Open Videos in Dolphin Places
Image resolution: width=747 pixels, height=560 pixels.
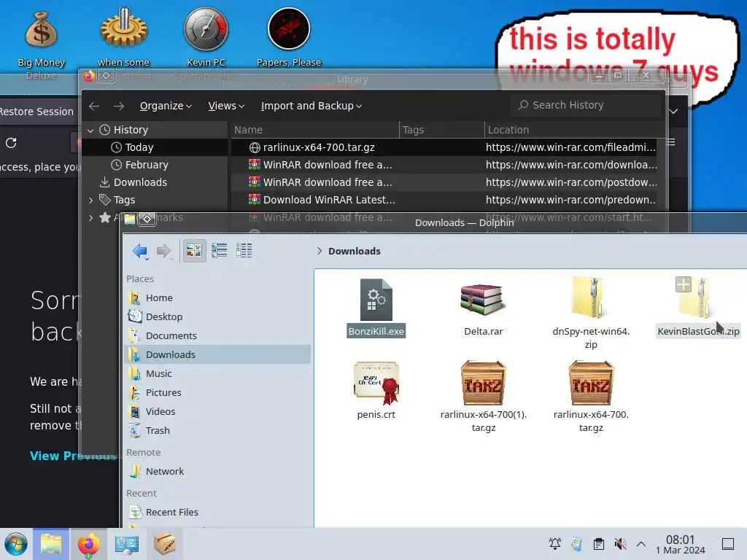click(x=217, y=411)
